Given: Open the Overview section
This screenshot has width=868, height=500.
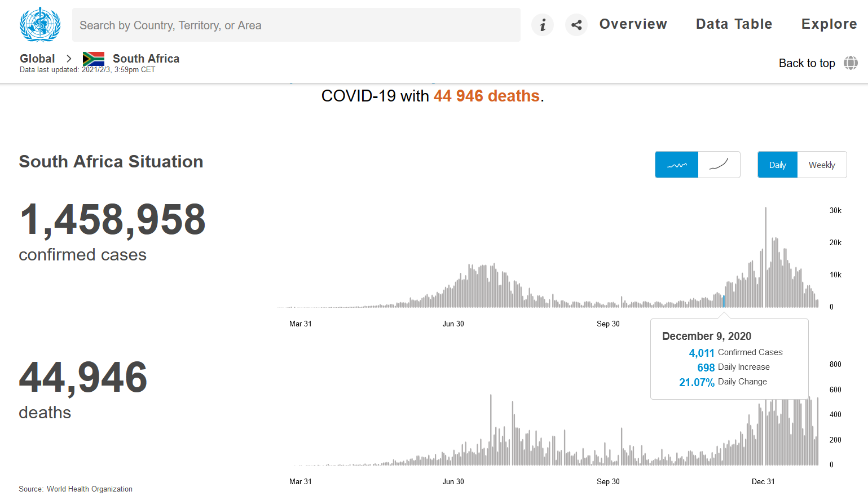Looking at the screenshot, I should [633, 24].
